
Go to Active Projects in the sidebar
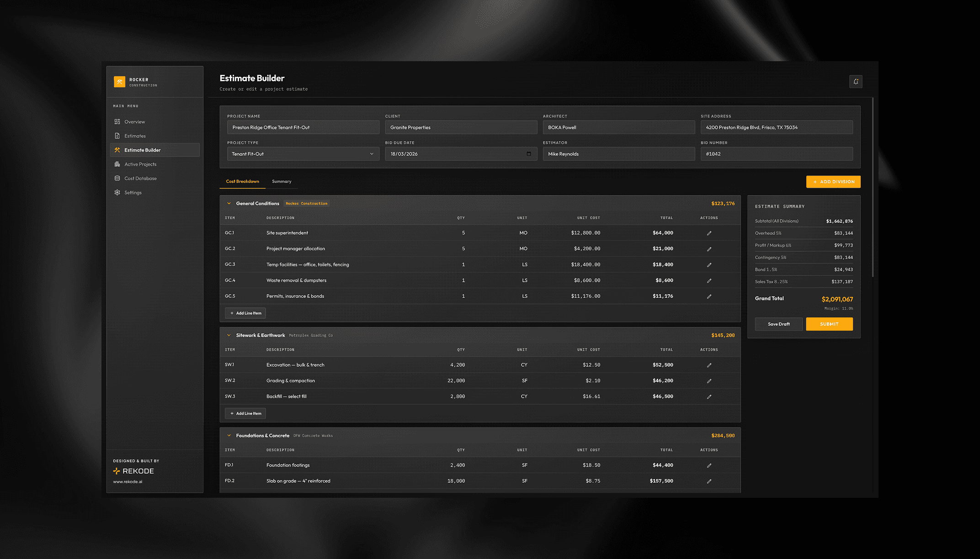(x=140, y=164)
